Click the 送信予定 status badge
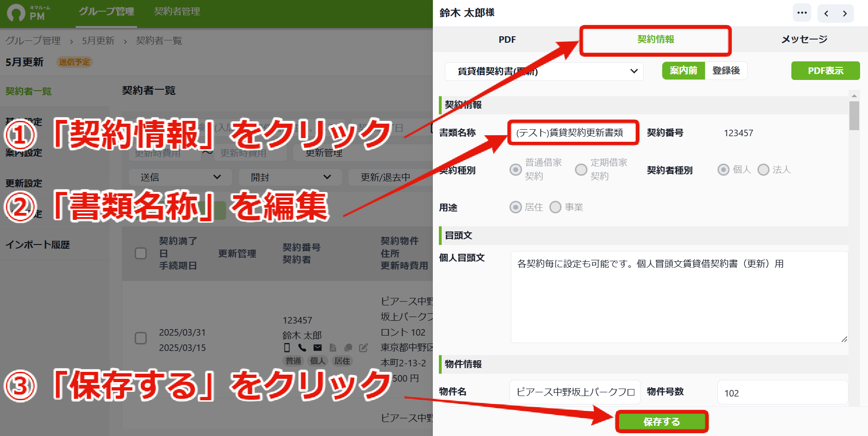This screenshot has width=868, height=436. [x=74, y=62]
